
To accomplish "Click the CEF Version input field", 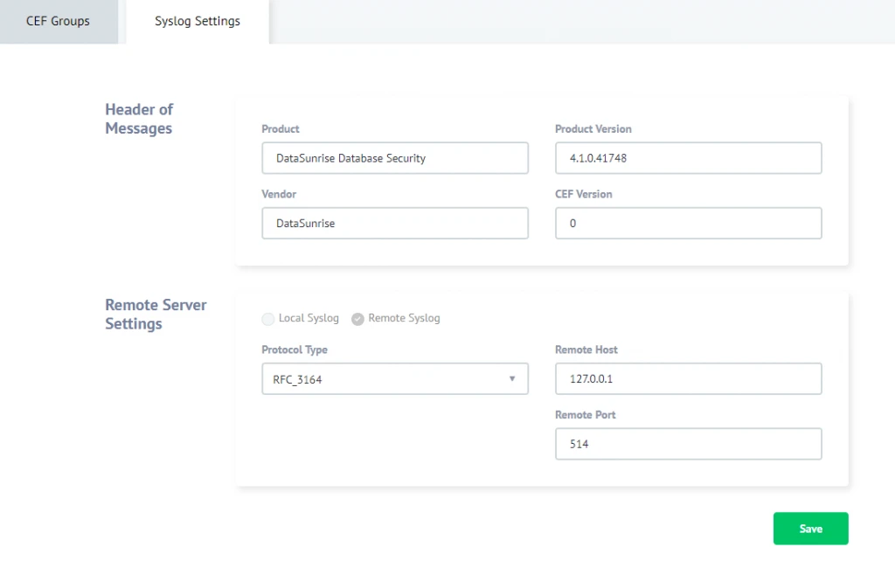I will point(688,223).
